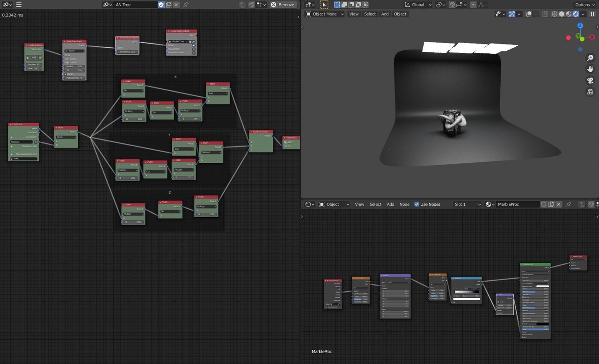This screenshot has height=364, width=599.
Task: Switch to material preview shading
Action: [x=569, y=14]
